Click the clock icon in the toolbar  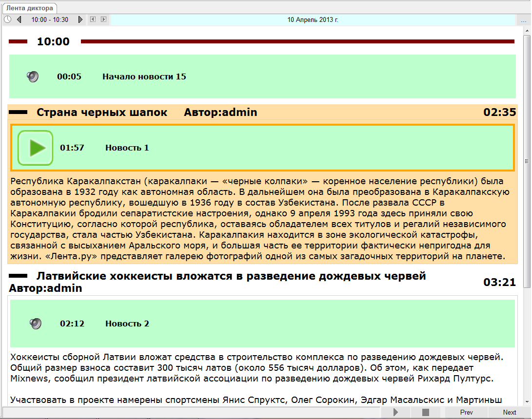8,19
